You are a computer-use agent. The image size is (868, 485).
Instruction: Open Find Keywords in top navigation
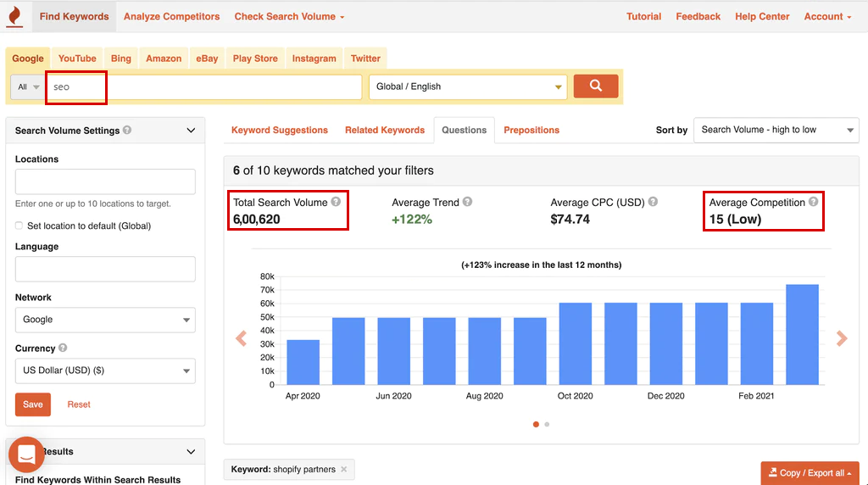[75, 17]
